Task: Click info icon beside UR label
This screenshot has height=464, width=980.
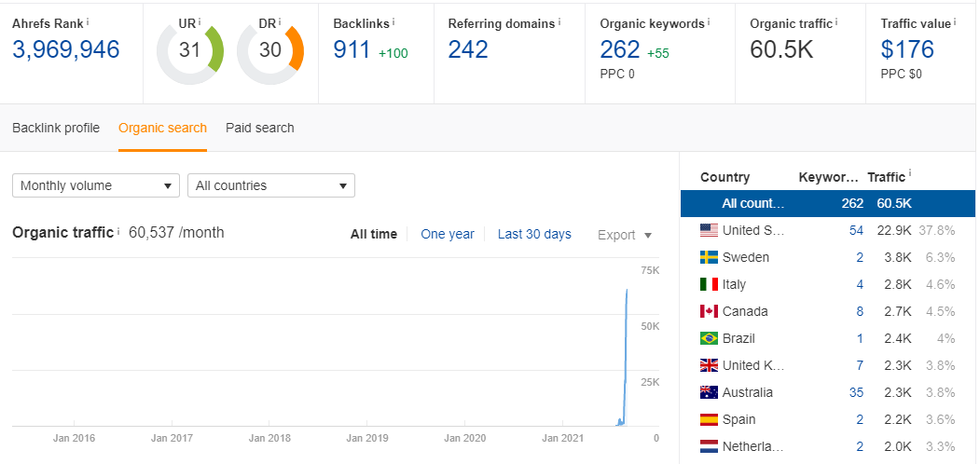Action: [x=200, y=21]
